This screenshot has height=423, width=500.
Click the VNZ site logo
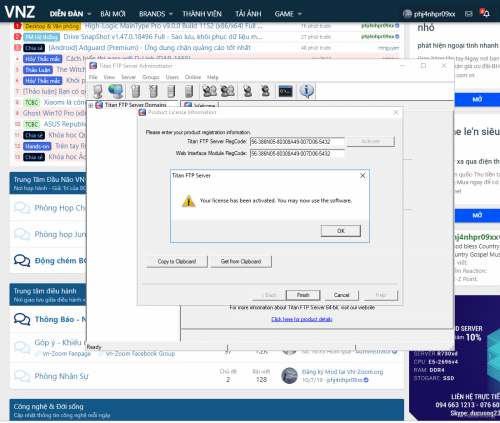[20, 12]
